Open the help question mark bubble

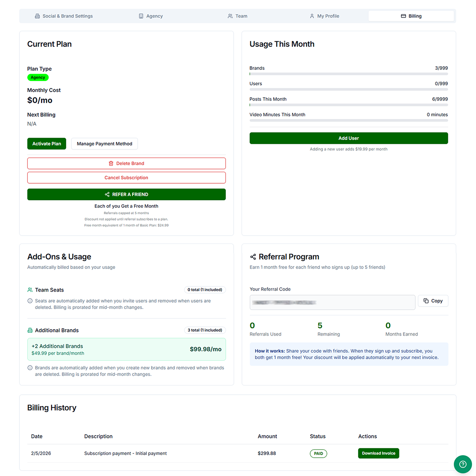(x=463, y=464)
